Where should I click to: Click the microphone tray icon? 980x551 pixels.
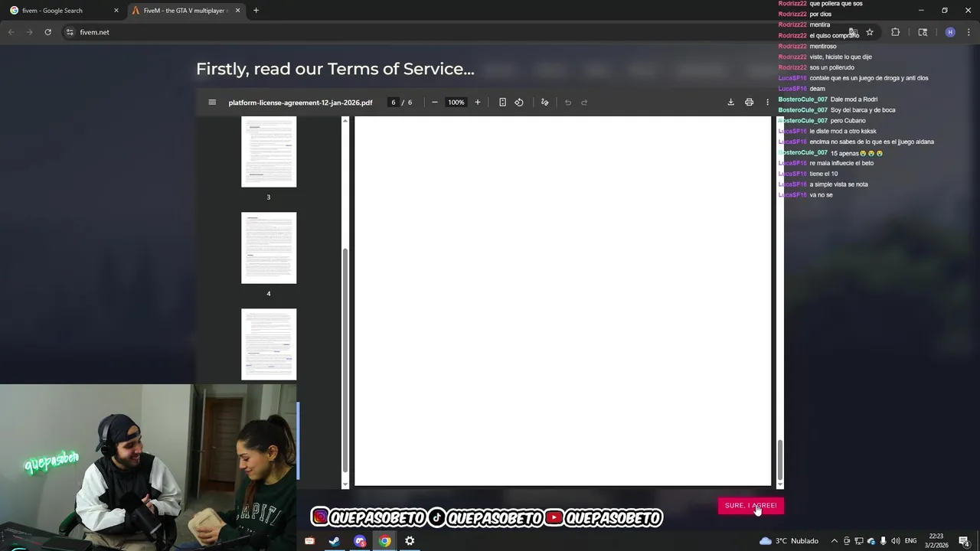[x=883, y=541]
